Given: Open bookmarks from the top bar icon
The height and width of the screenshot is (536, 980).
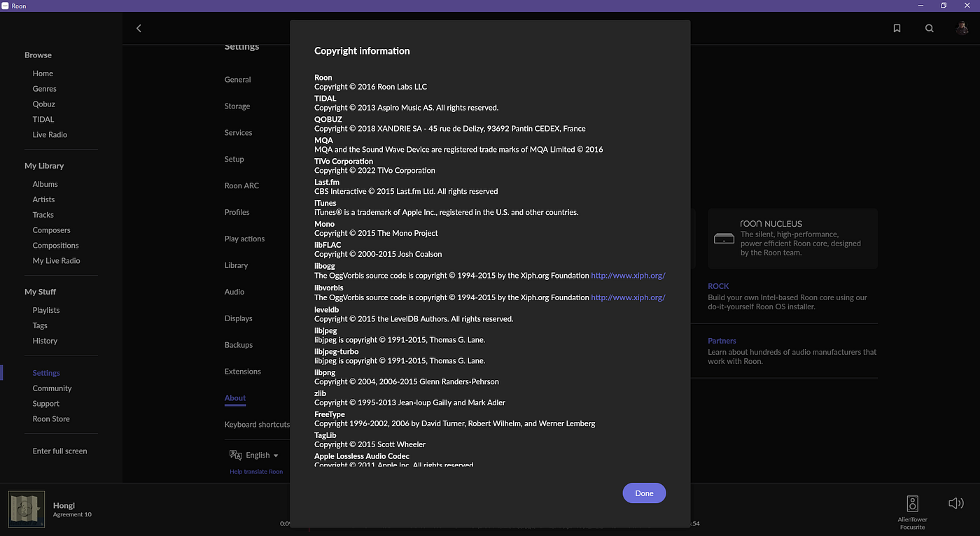Looking at the screenshot, I should coord(897,29).
